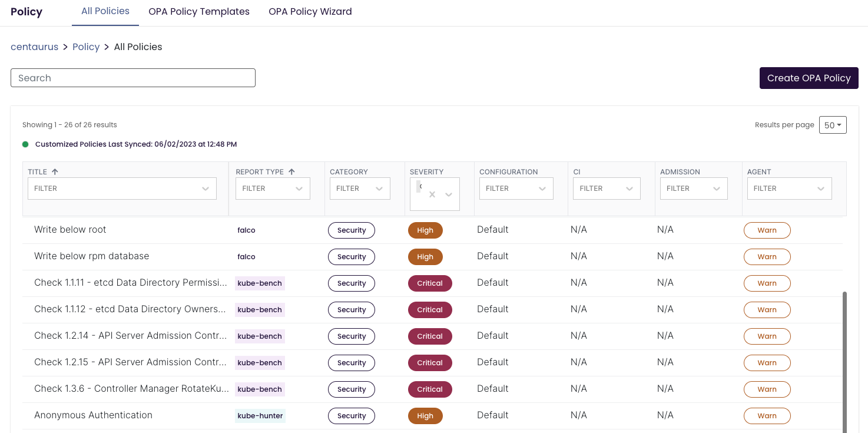Navigate to the centaurus breadcrumb link
This screenshot has height=433, width=868.
pos(34,47)
